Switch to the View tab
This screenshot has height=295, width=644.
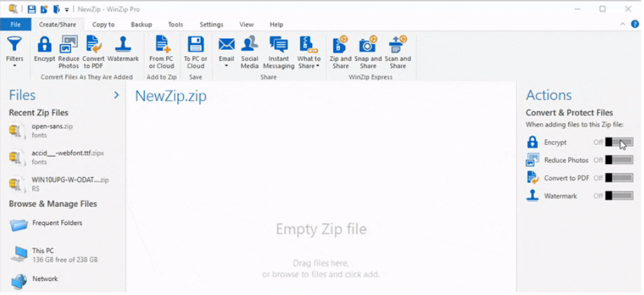[x=246, y=25]
